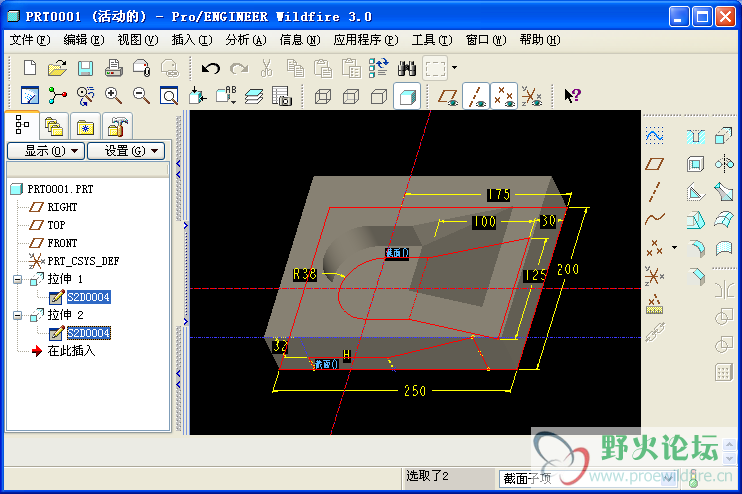Select the Extrude tool icon

point(724,137)
